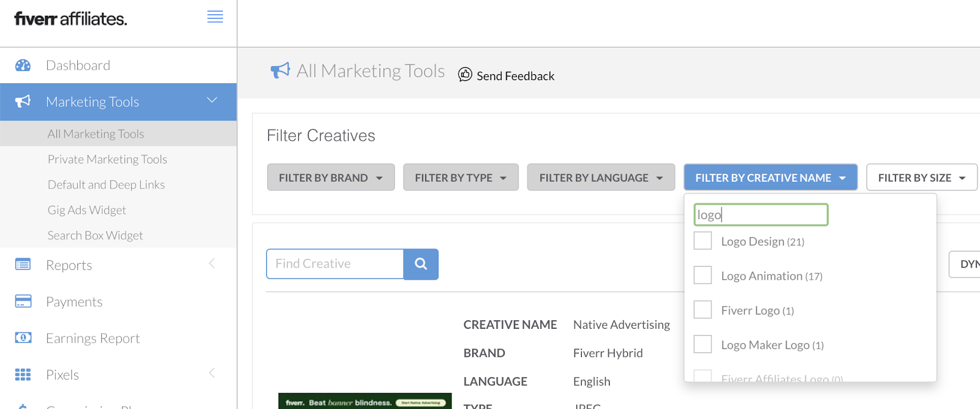Click the Marketing Tools megaphone sidebar icon
Viewport: 980px width, 409px height.
click(23, 102)
